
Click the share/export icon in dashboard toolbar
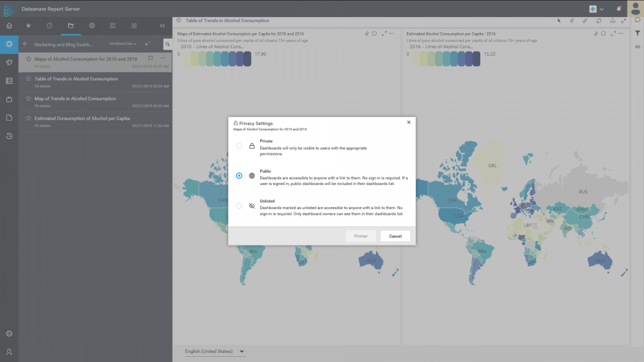[612, 21]
